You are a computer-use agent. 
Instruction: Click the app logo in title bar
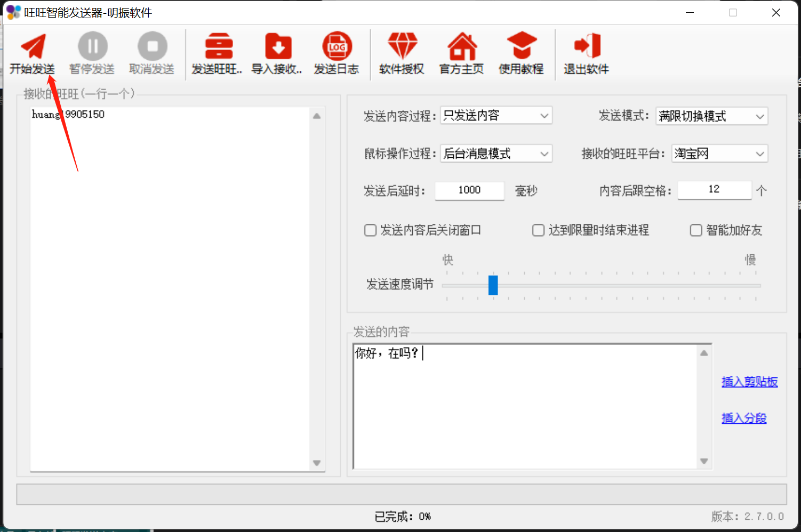pyautogui.click(x=13, y=12)
